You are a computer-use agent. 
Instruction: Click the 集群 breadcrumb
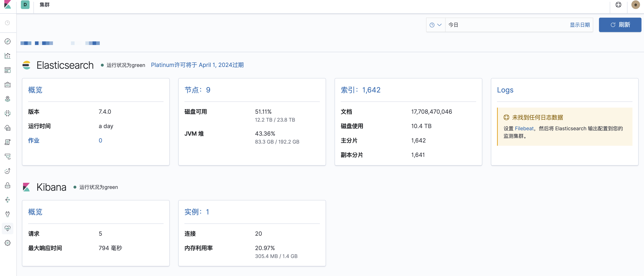tap(44, 5)
